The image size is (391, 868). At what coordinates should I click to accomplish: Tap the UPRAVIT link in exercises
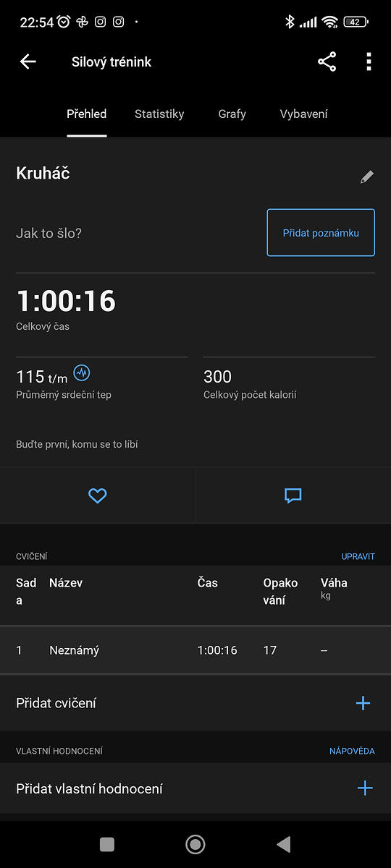pos(358,557)
